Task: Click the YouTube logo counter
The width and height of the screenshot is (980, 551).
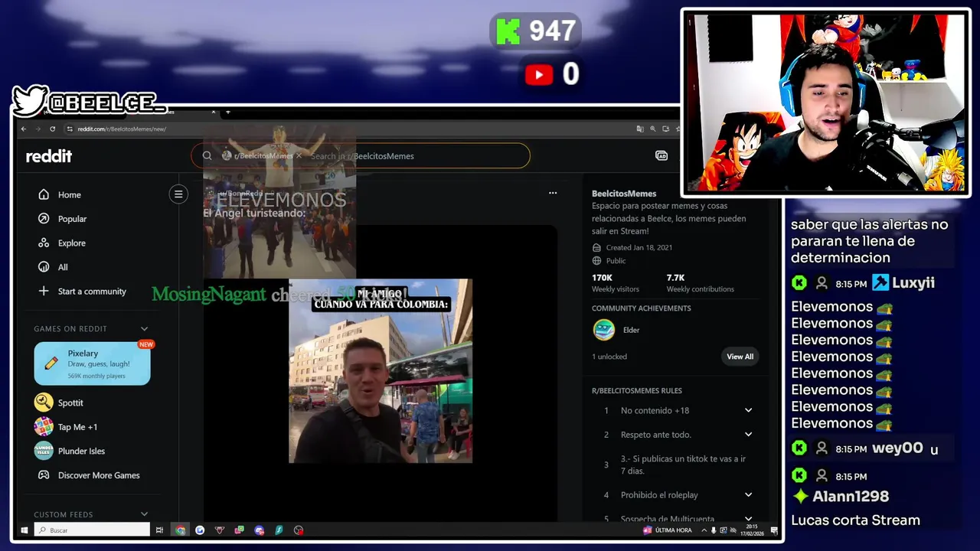Action: pos(539,74)
